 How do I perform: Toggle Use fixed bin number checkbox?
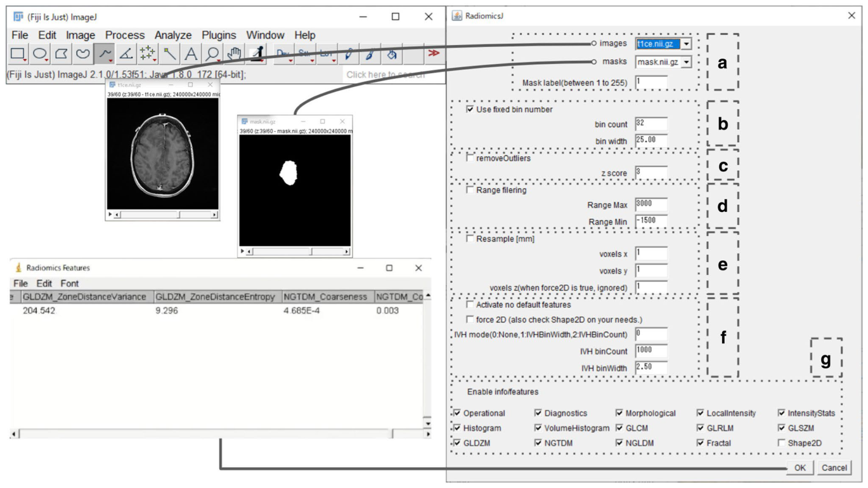pyautogui.click(x=470, y=109)
